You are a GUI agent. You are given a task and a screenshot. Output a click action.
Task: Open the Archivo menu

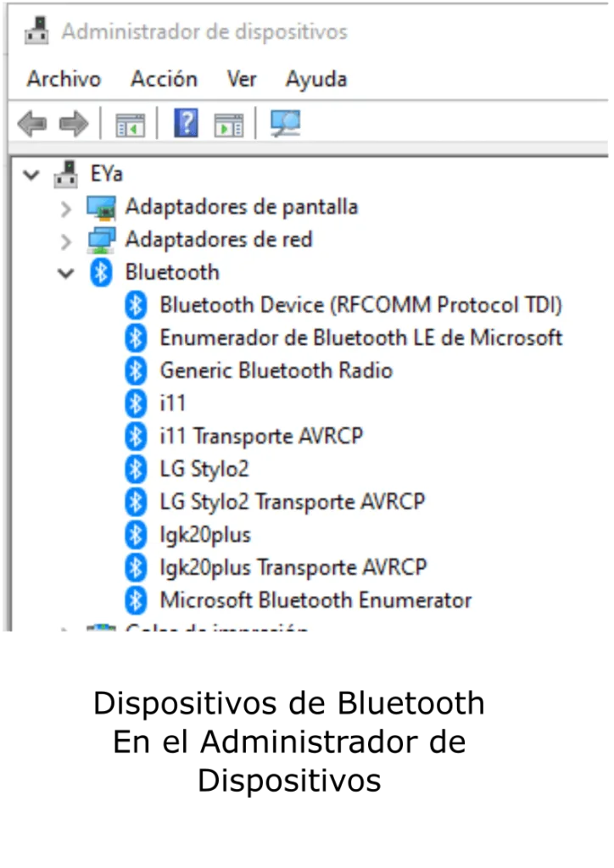point(64,79)
